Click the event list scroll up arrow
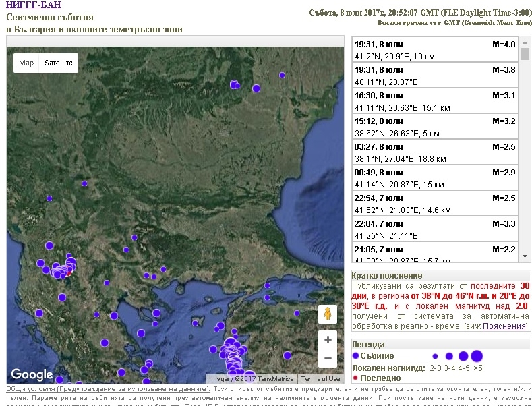This screenshot has height=406, width=532. point(525,42)
